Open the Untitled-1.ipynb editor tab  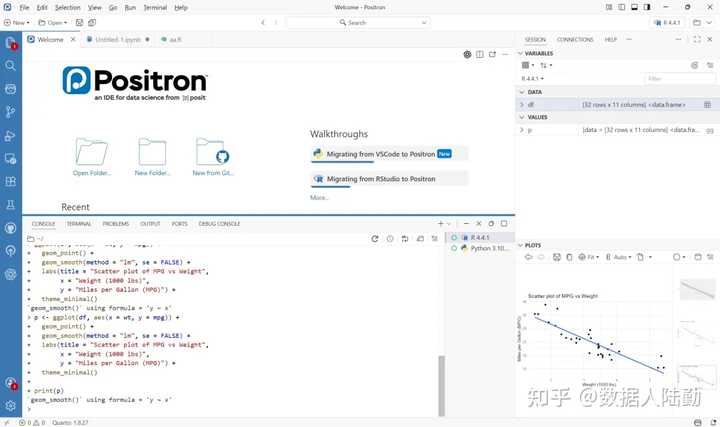point(118,39)
